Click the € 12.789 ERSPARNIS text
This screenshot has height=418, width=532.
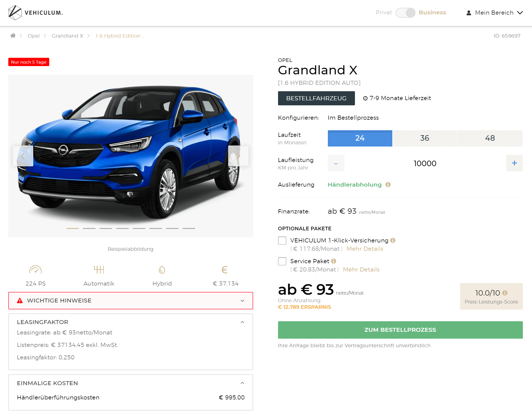(304, 307)
